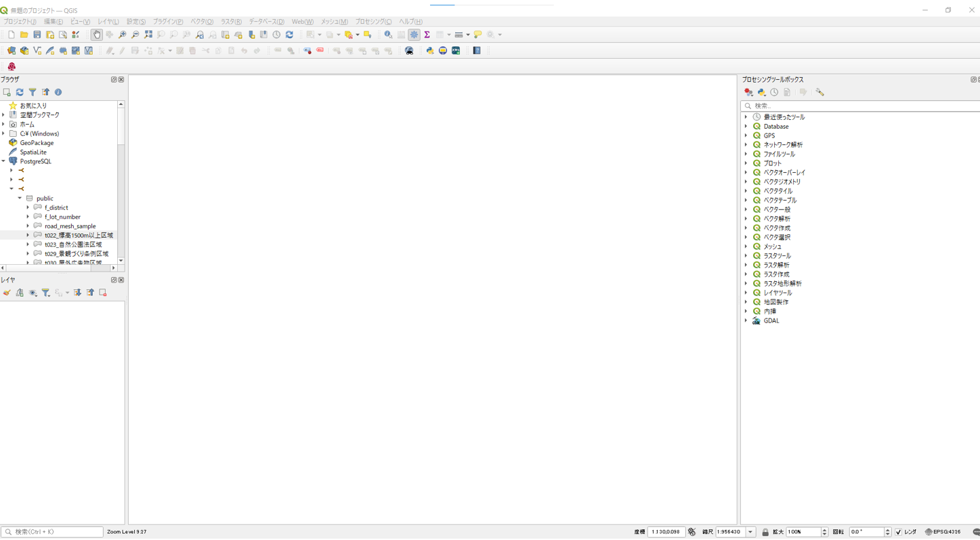980x540 pixels.
Task: Refresh the Browser panel tree
Action: point(20,92)
